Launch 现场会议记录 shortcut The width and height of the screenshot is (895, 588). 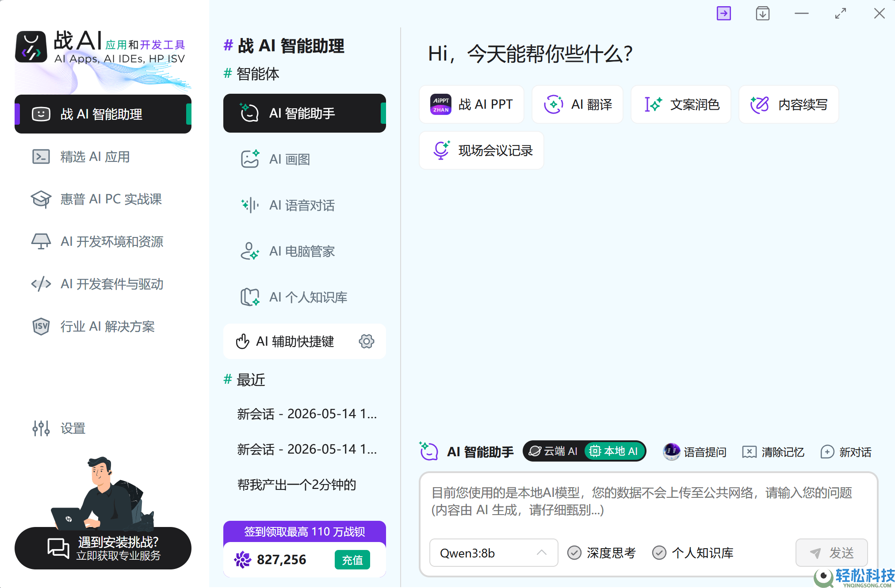pos(482,150)
